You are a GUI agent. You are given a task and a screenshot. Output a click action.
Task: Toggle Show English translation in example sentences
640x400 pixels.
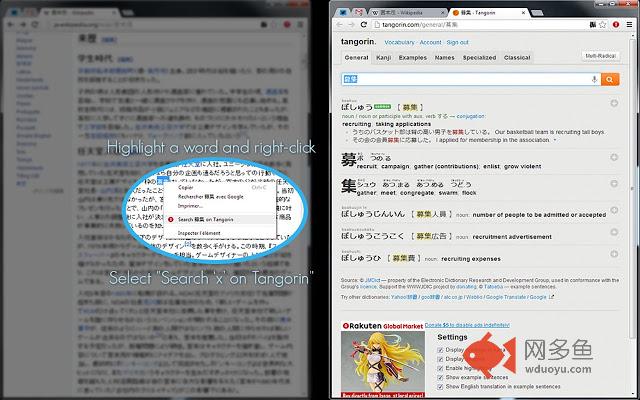tap(440, 386)
